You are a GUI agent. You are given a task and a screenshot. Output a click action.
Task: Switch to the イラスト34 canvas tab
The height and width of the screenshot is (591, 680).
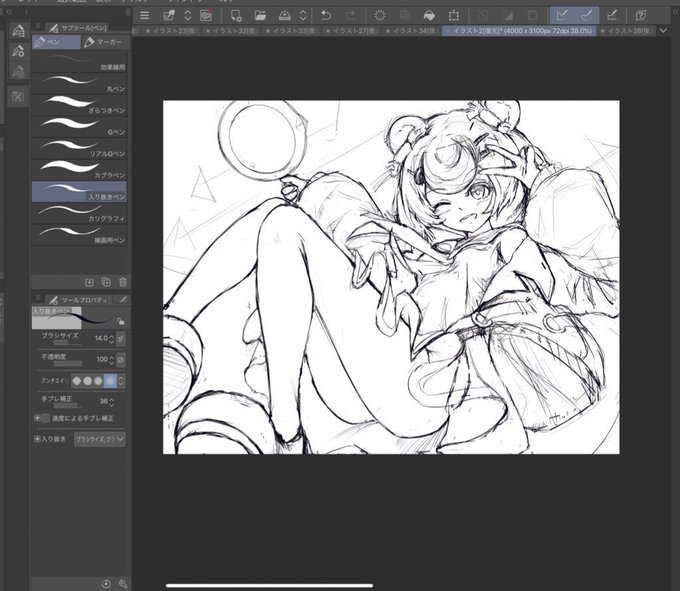click(x=410, y=31)
